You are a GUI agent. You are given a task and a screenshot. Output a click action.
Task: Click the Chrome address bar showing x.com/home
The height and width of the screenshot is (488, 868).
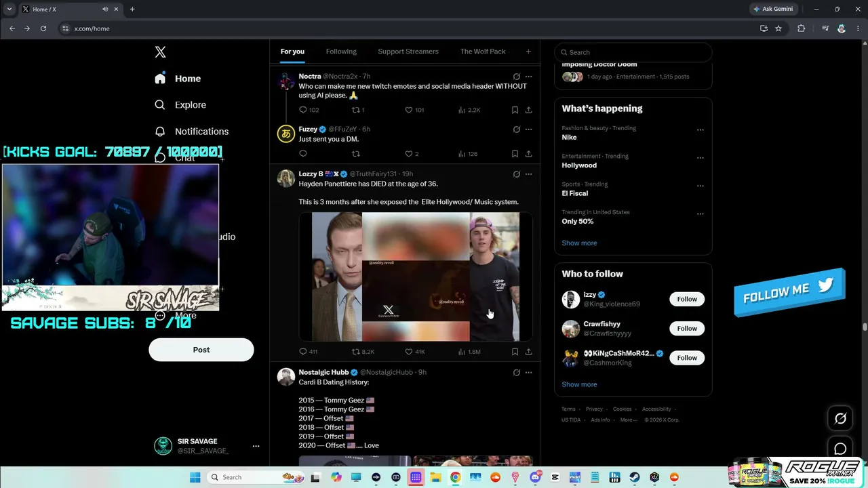(407, 28)
